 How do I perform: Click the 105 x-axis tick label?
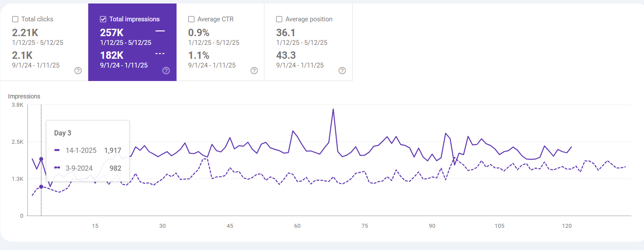499,226
